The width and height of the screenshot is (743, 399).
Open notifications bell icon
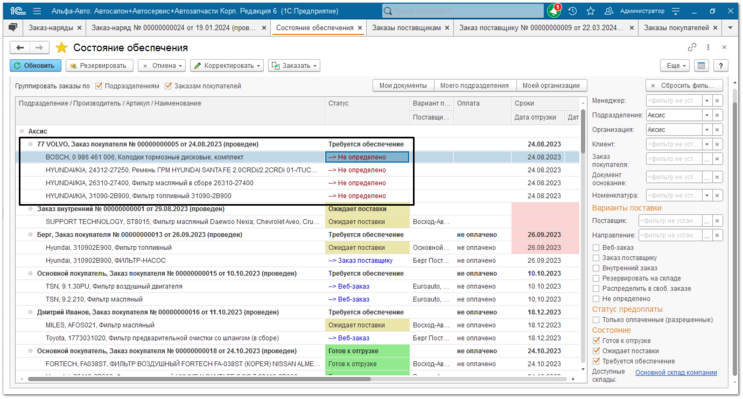553,10
